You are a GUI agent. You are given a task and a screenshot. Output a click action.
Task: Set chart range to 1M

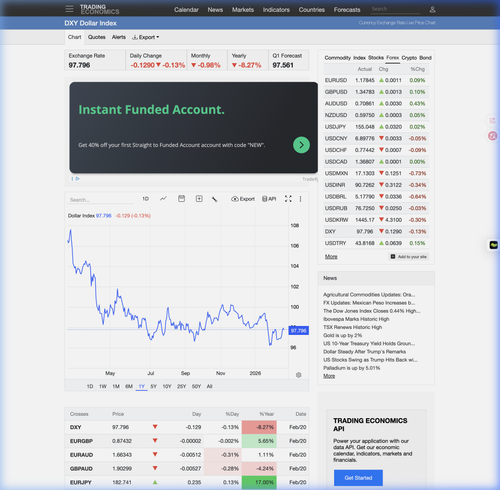[x=116, y=386]
